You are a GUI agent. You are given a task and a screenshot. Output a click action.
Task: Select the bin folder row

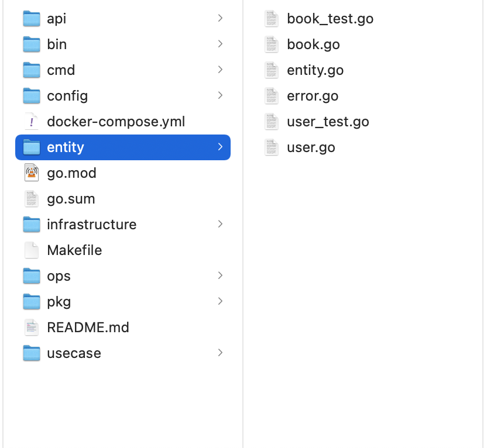tap(117, 44)
